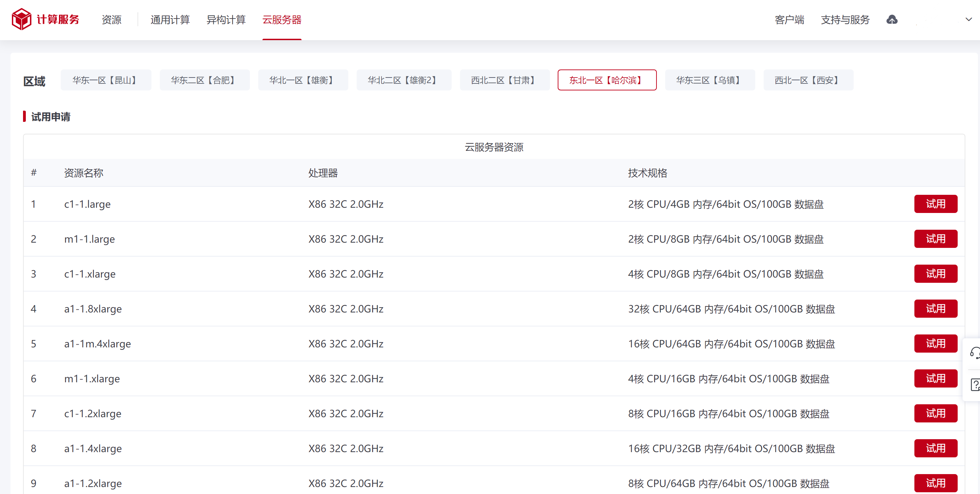Click spec 32核 CPU/64GB 内存 cell

[732, 309]
